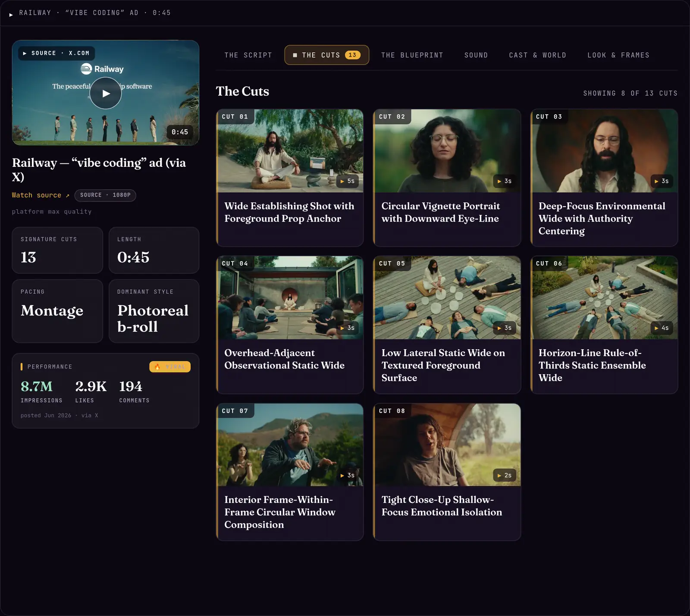Click title "Wide Establishing Shot with Foreground Prop Anchor"

click(289, 213)
